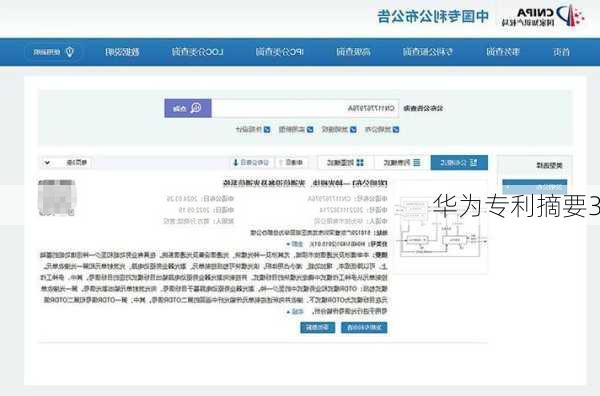Open the 事务查询 nav item
Viewport: 600px width, 396px height.
click(x=503, y=52)
